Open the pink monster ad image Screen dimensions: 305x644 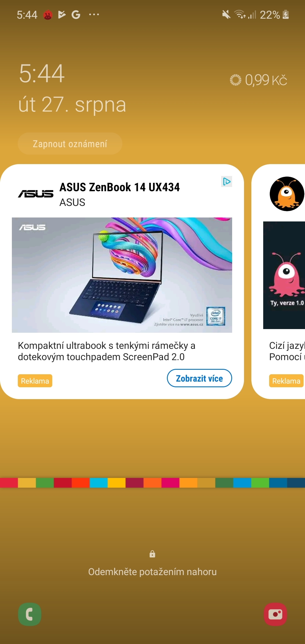[x=284, y=275]
